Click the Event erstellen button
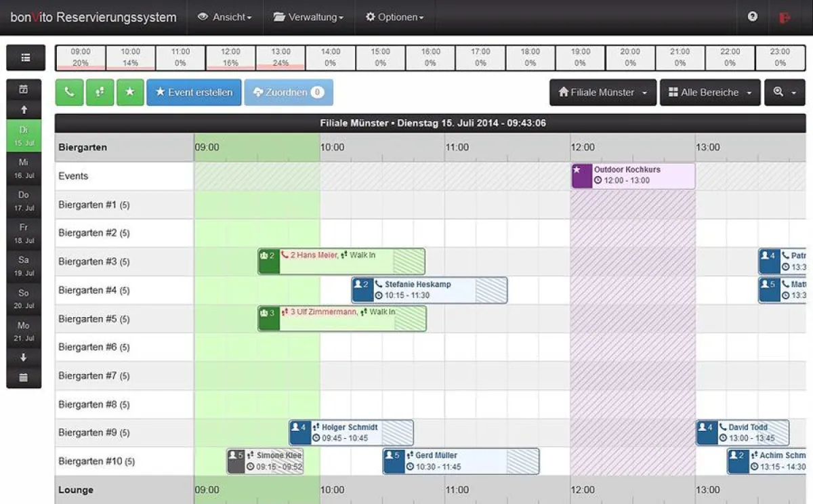This screenshot has width=813, height=504. click(x=194, y=93)
